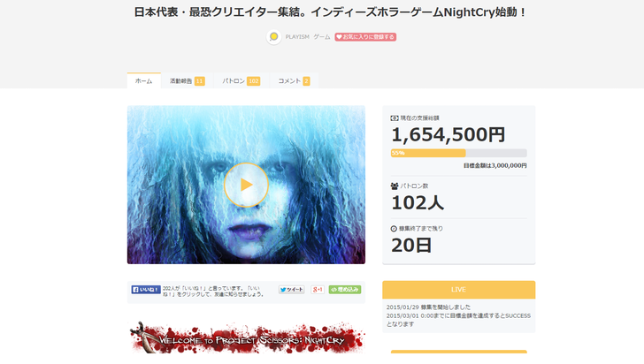Open the パトロン tab
This screenshot has height=364, width=644.
coord(241,81)
